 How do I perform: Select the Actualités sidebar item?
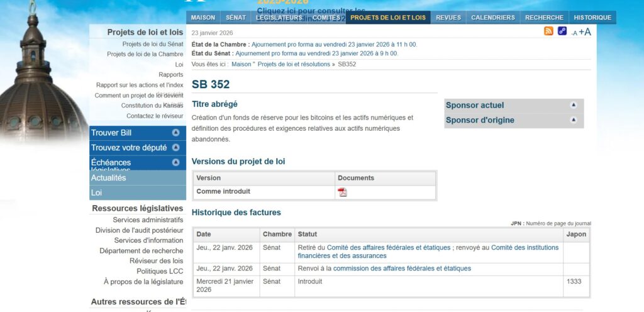(x=109, y=178)
